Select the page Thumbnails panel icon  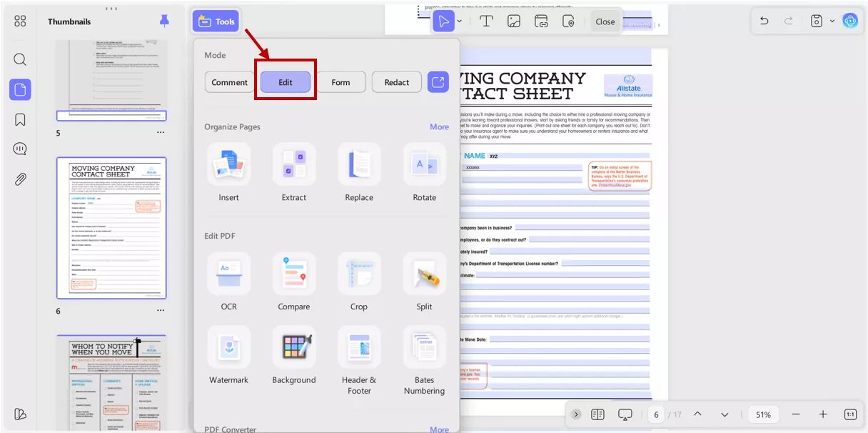tap(20, 90)
